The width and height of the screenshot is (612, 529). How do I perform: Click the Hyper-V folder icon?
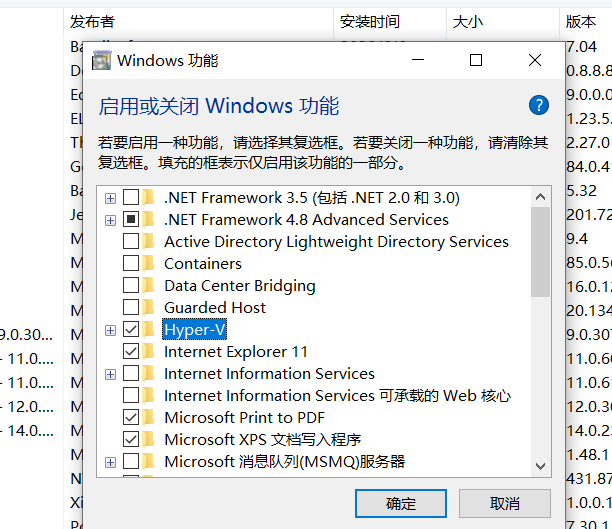pyautogui.click(x=148, y=330)
